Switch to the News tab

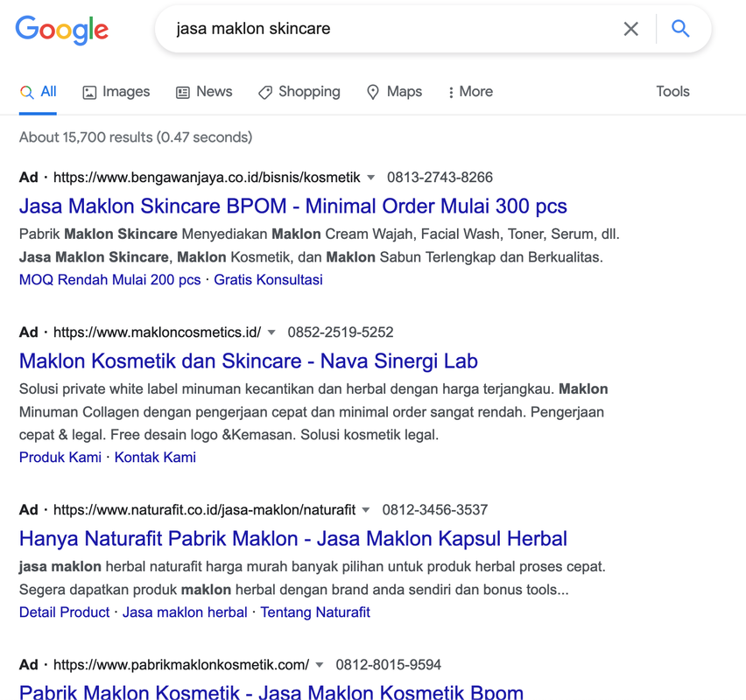204,92
